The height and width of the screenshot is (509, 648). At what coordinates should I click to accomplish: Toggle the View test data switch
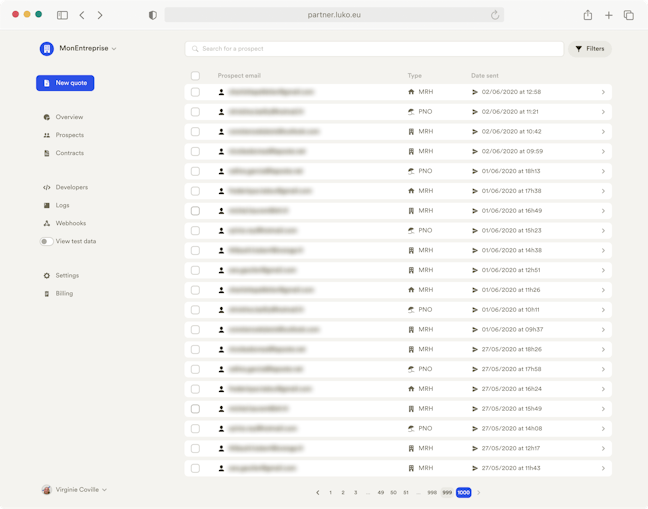coord(46,241)
